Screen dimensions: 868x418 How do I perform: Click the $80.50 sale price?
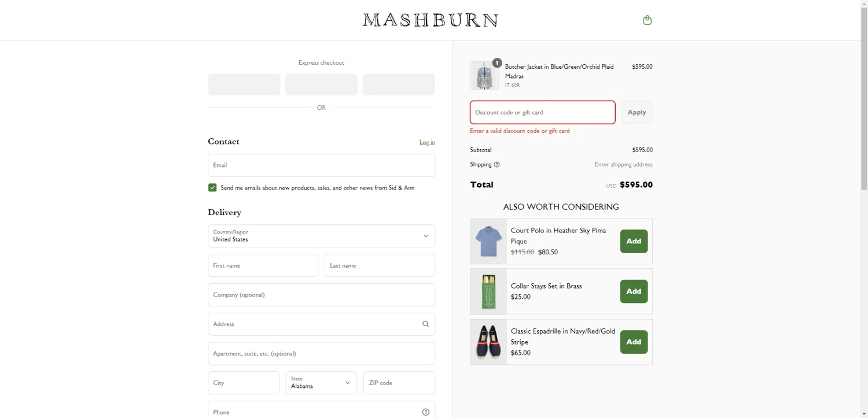[548, 252]
